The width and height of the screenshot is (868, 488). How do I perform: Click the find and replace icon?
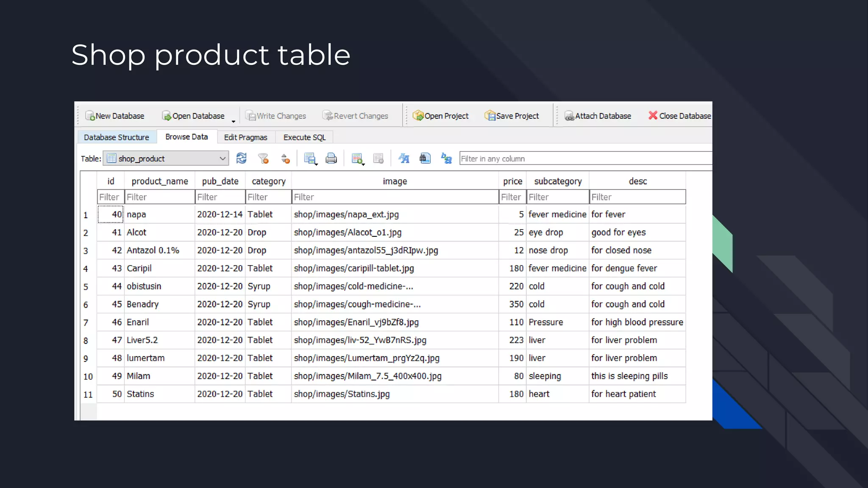446,158
